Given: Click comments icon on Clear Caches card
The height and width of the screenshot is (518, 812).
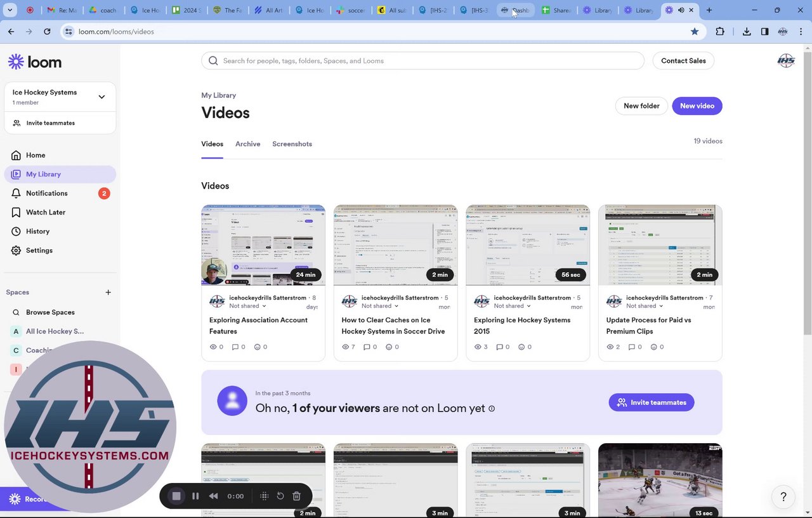Looking at the screenshot, I should point(367,347).
